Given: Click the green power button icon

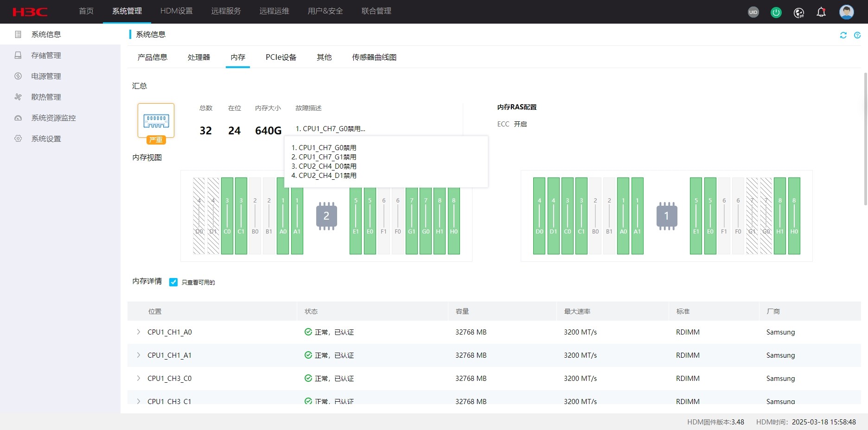Looking at the screenshot, I should 776,13.
